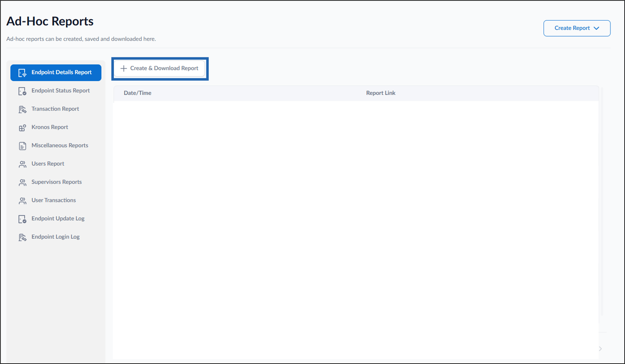625x364 pixels.
Task: Expand the Create Report dropdown chevron
Action: 596,28
